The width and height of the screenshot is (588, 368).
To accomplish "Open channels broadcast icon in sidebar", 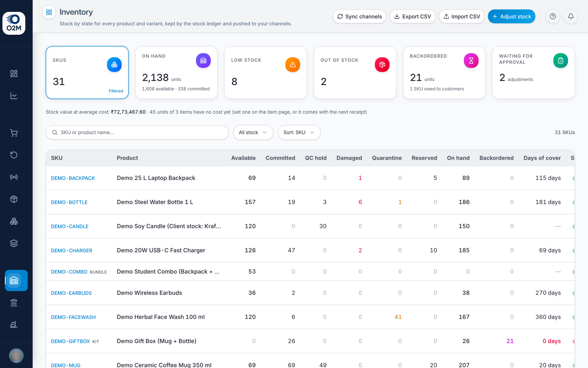I will [x=14, y=177].
